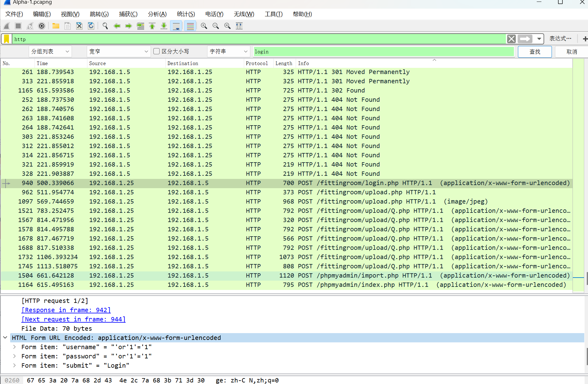Clear the http display filter
588x384 pixels.
point(511,39)
